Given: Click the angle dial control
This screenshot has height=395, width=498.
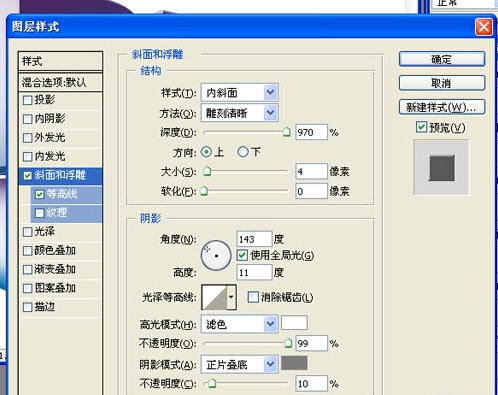Looking at the screenshot, I should coord(216,256).
